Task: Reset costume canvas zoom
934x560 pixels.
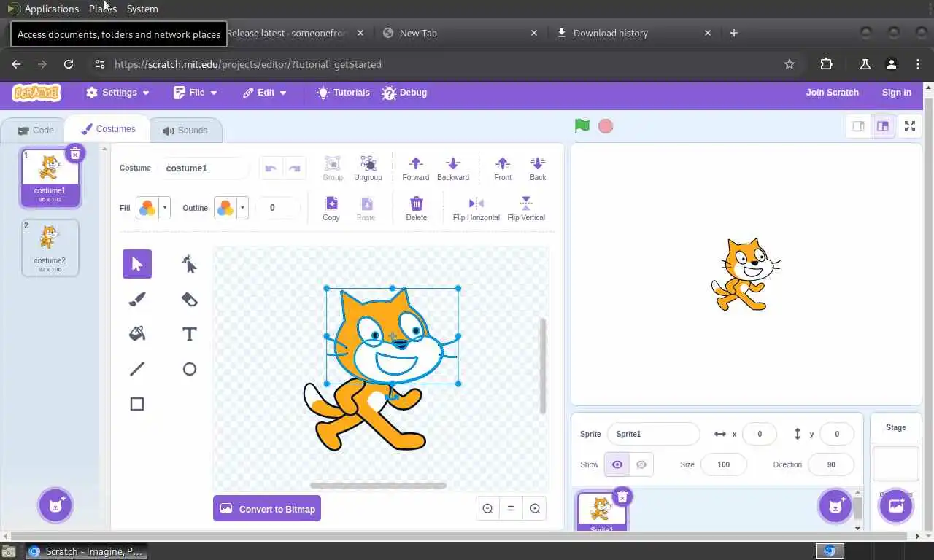Action: click(x=511, y=509)
